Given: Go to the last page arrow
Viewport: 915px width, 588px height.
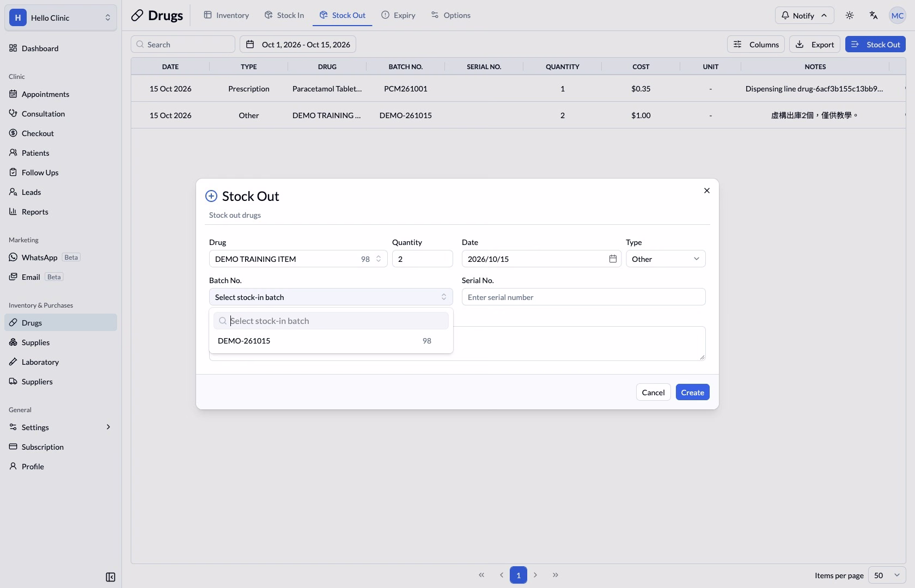Looking at the screenshot, I should [x=556, y=575].
